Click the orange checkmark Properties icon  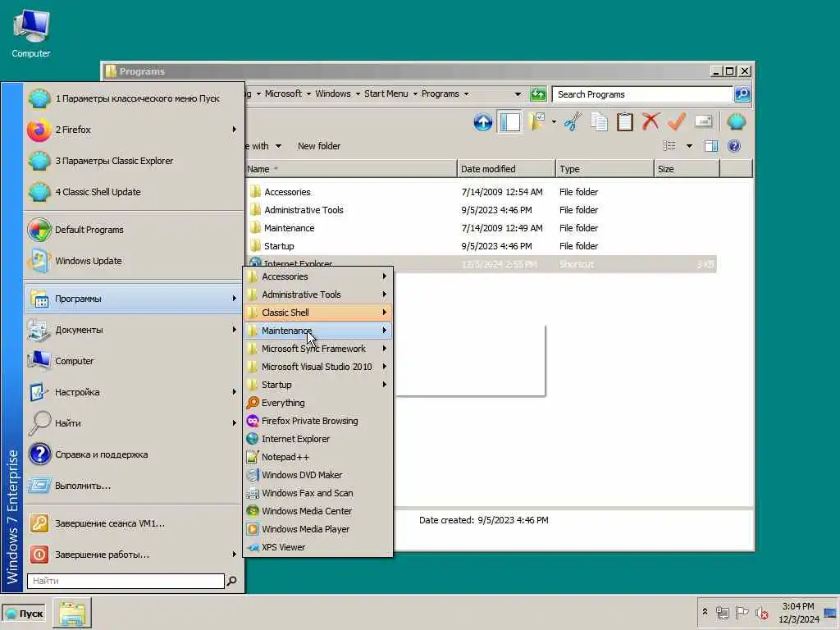pos(677,122)
